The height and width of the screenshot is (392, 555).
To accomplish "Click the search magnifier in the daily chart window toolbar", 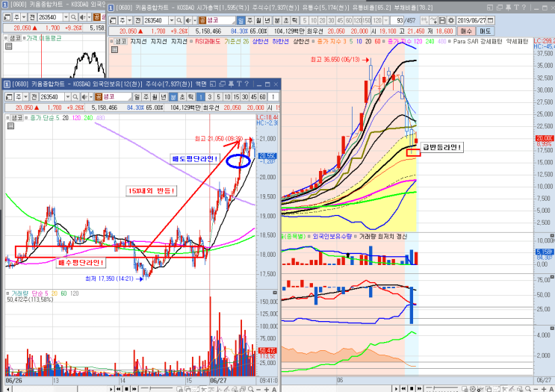I will pos(179,20).
